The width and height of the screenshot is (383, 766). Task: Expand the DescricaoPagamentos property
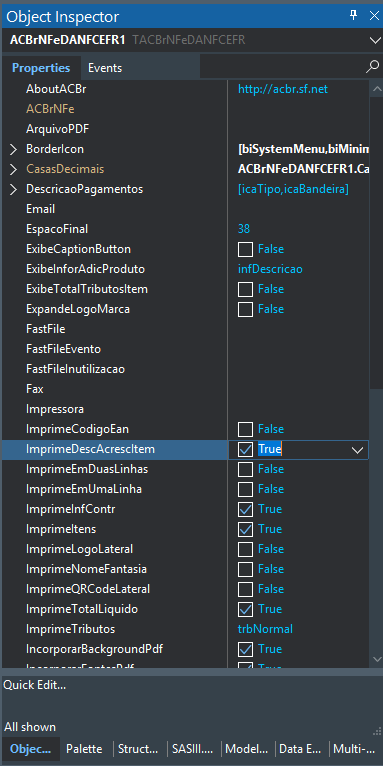point(14,189)
